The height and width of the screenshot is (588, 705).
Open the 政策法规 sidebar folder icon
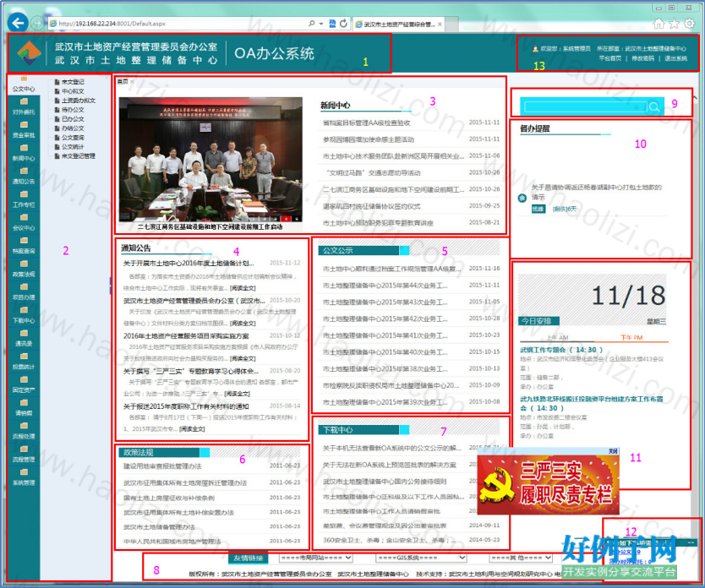[24, 264]
